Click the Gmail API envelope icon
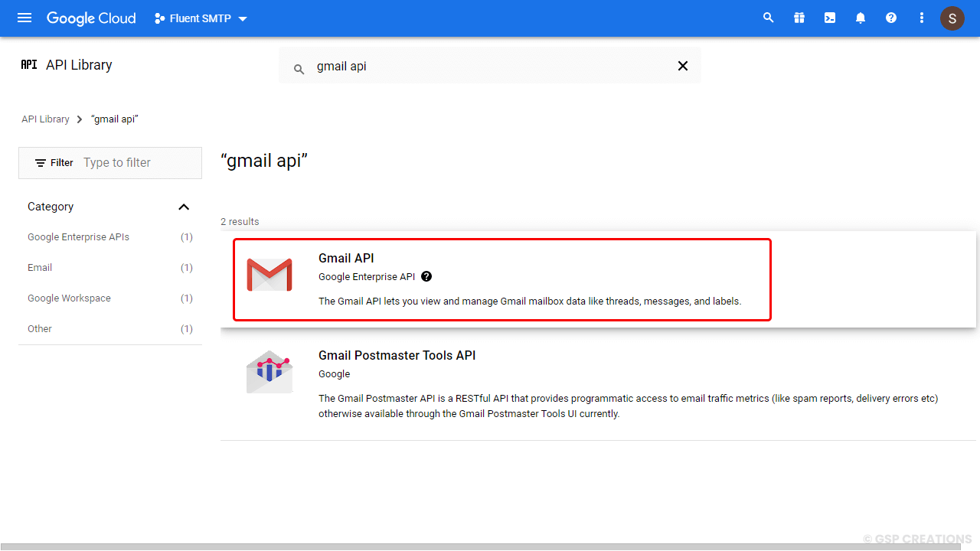980x551 pixels. (269, 274)
